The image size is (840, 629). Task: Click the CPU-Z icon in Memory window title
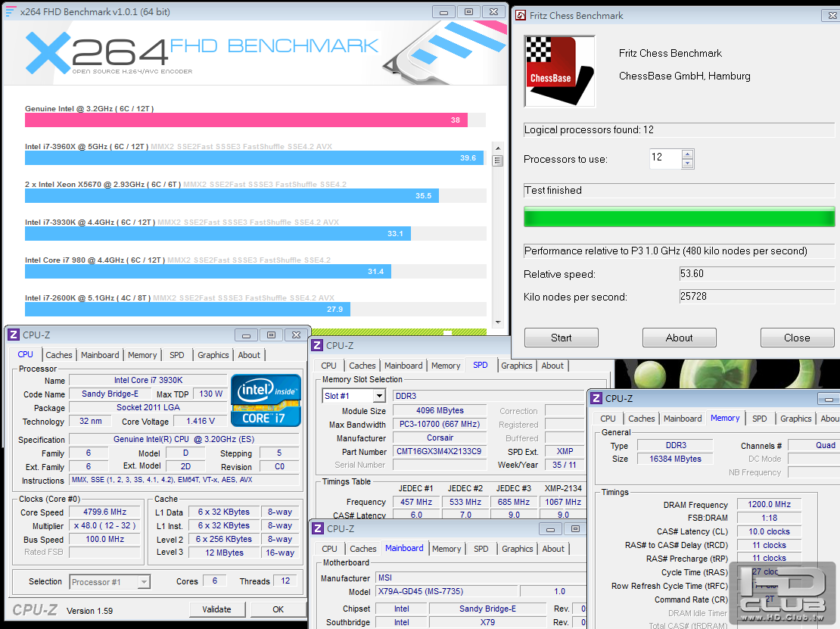tap(596, 399)
